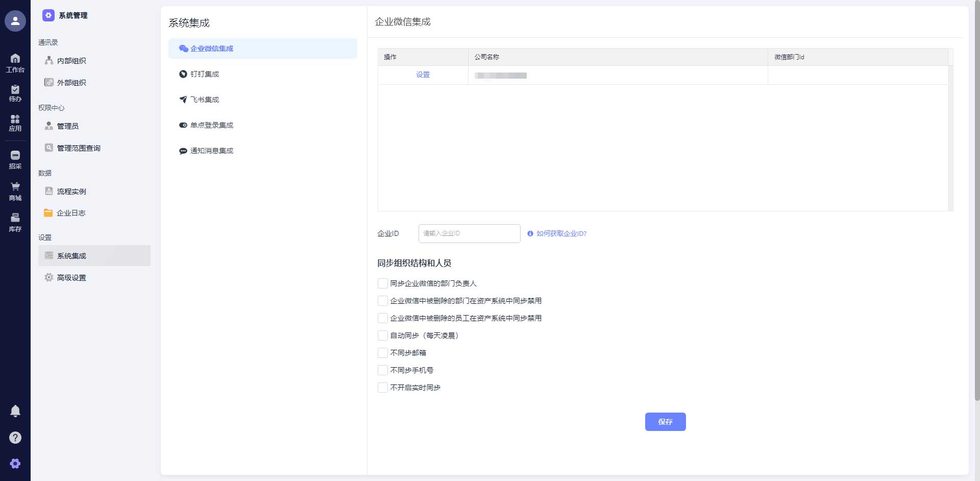This screenshot has height=481, width=980.
Task: Click 设置 link in table row
Action: tap(423, 75)
